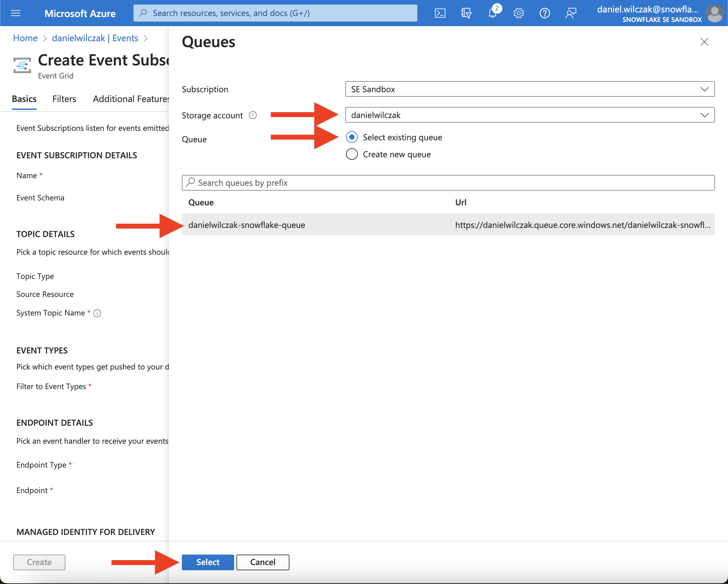Viewport: 728px width, 584px height.
Task: Click account name daniel.wilczak@snowfla...
Action: (647, 9)
